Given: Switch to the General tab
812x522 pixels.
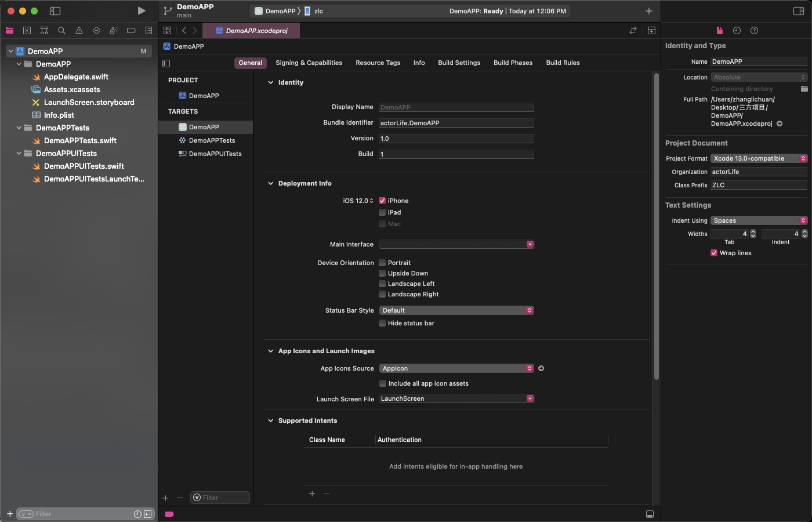Looking at the screenshot, I should pyautogui.click(x=251, y=63).
